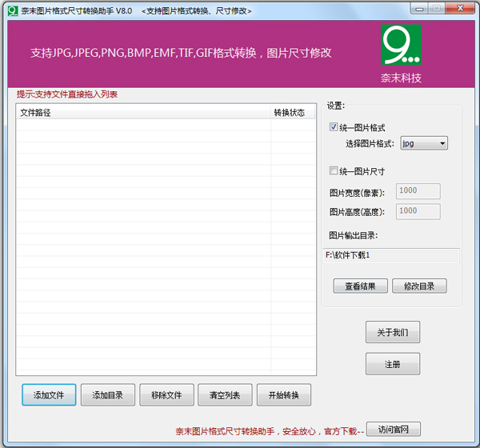Open the 选择图片格式 jpg dropdown

[423, 143]
